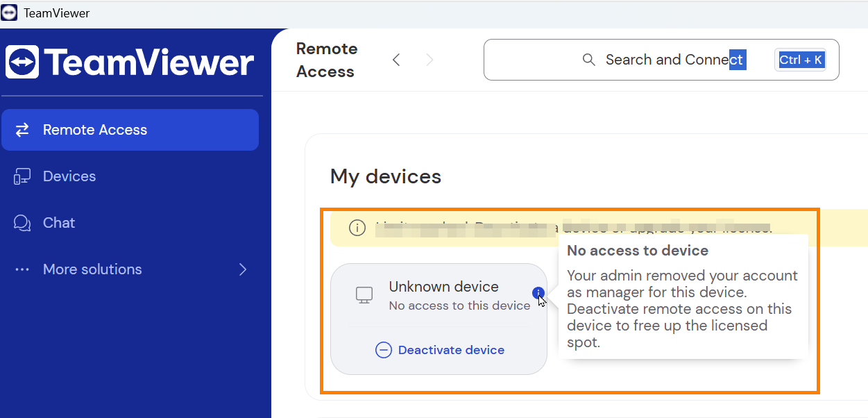Expand More solutions with the chevron

click(x=243, y=269)
